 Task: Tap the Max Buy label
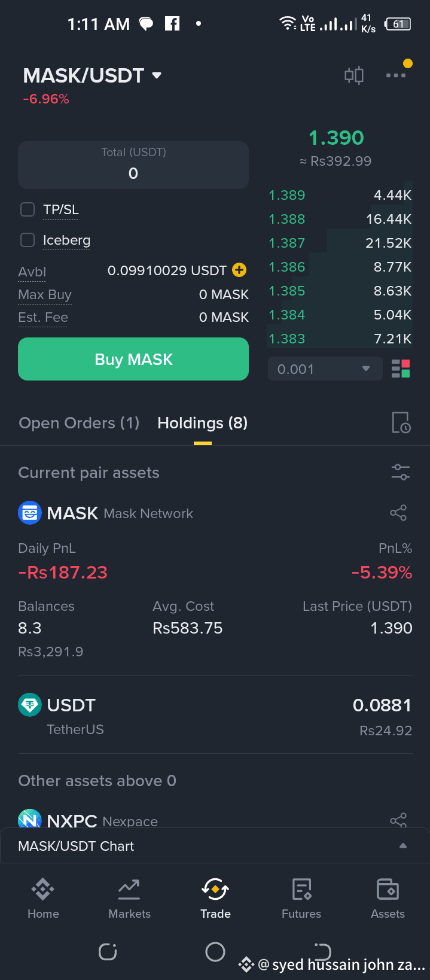pos(44,294)
